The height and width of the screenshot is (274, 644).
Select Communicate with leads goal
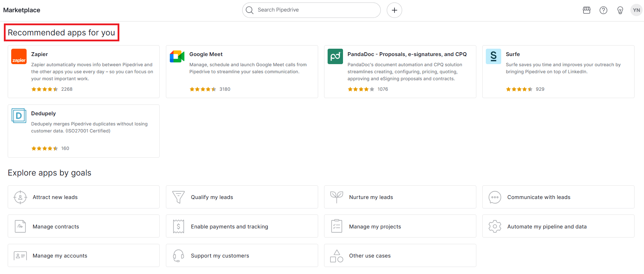click(558, 197)
